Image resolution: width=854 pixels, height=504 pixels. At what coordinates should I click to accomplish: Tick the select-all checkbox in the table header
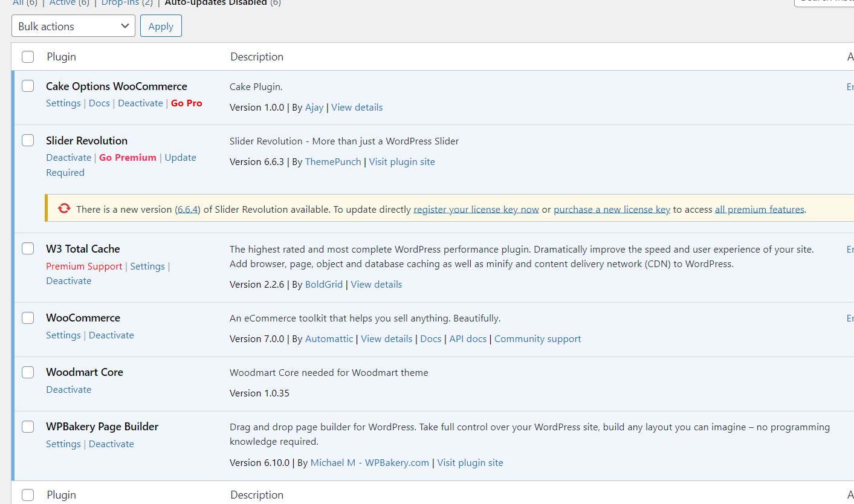28,57
